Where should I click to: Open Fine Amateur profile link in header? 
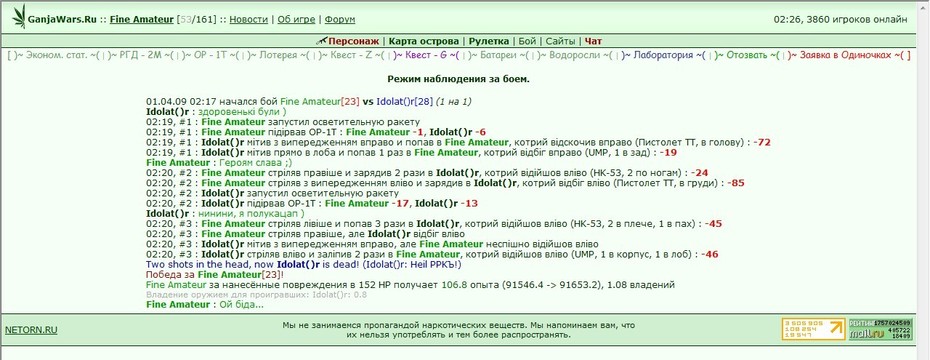[x=141, y=19]
